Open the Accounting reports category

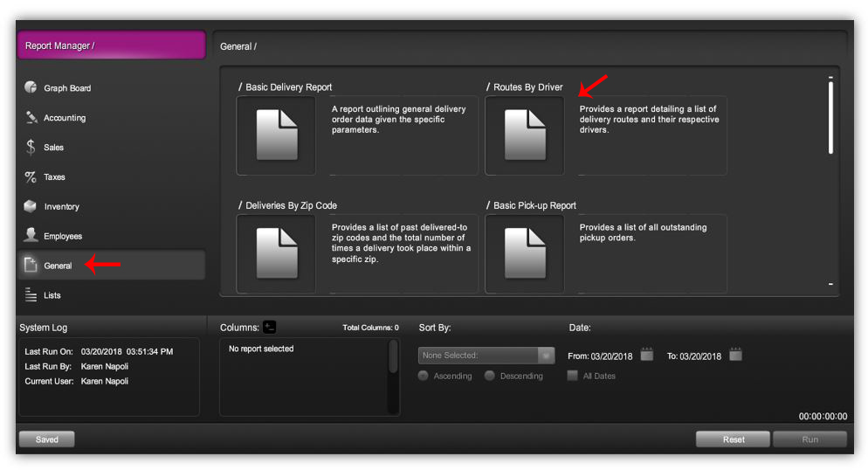tap(65, 118)
